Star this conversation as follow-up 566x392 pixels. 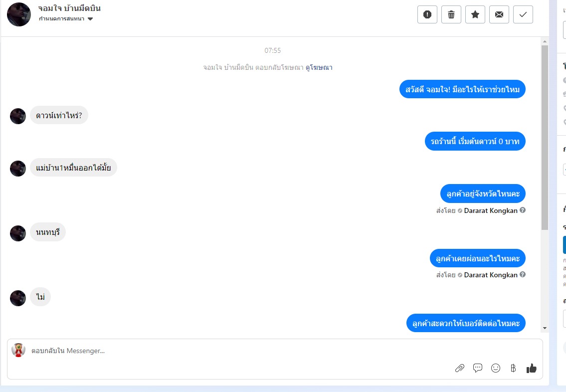[x=475, y=14]
